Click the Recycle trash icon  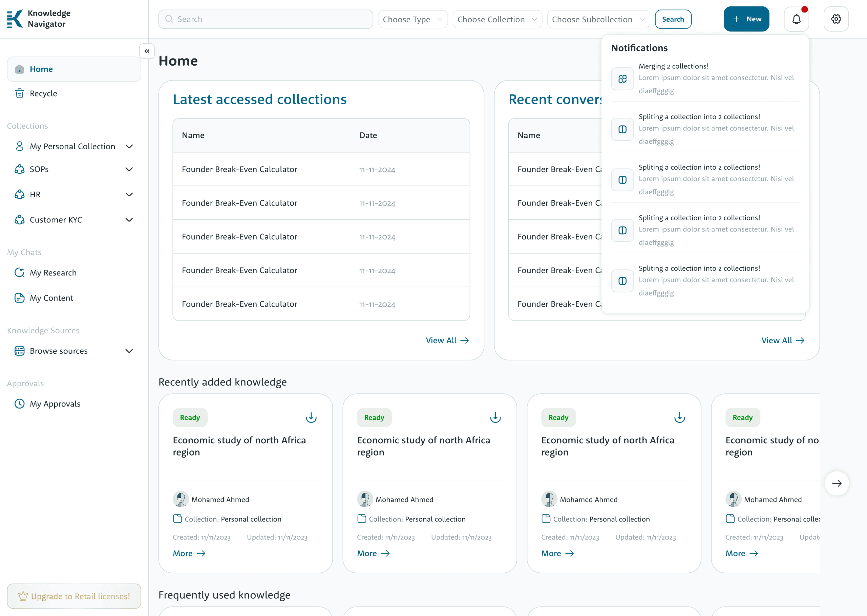19,93
